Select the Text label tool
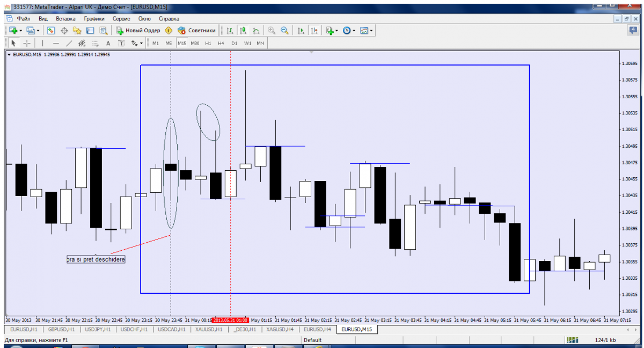644x348 pixels. [108, 43]
